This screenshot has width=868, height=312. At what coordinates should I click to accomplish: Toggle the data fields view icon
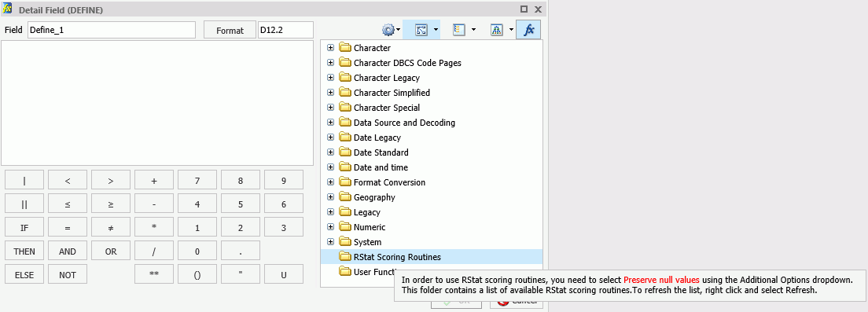pyautogui.click(x=421, y=31)
